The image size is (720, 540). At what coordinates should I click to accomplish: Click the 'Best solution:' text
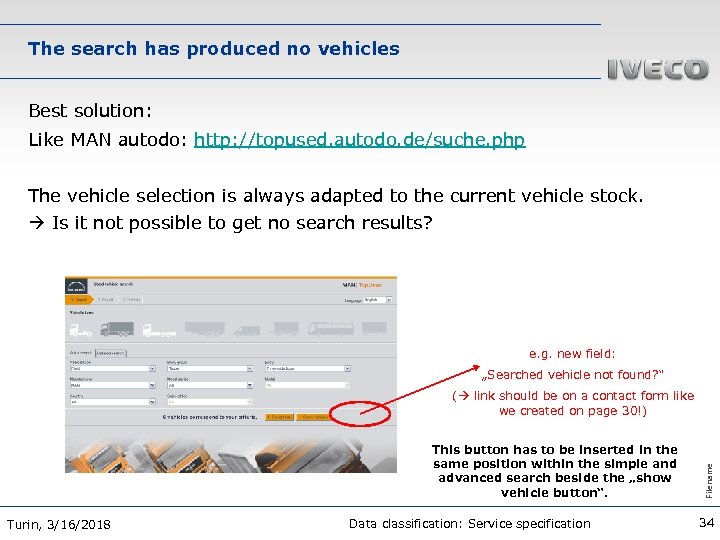(x=90, y=111)
